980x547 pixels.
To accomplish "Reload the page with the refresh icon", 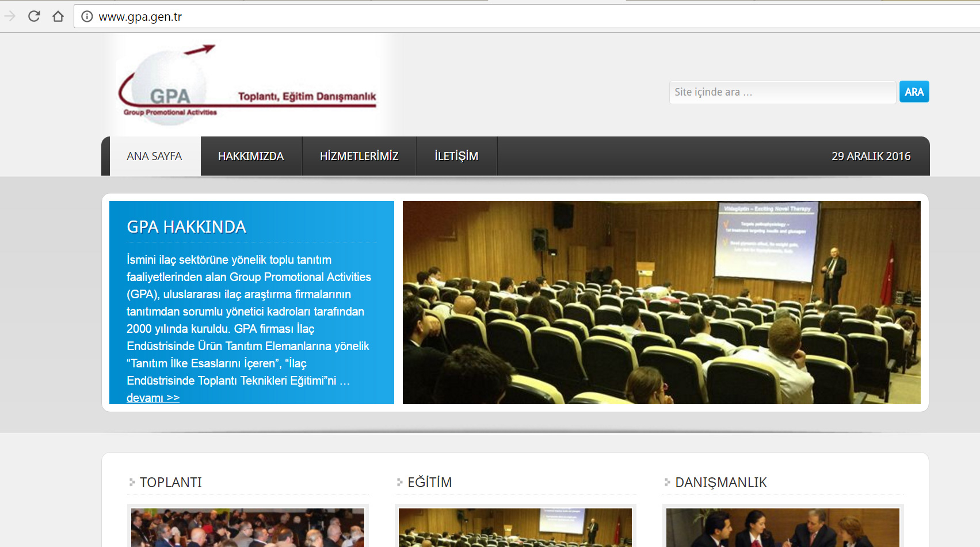I will tap(34, 16).
